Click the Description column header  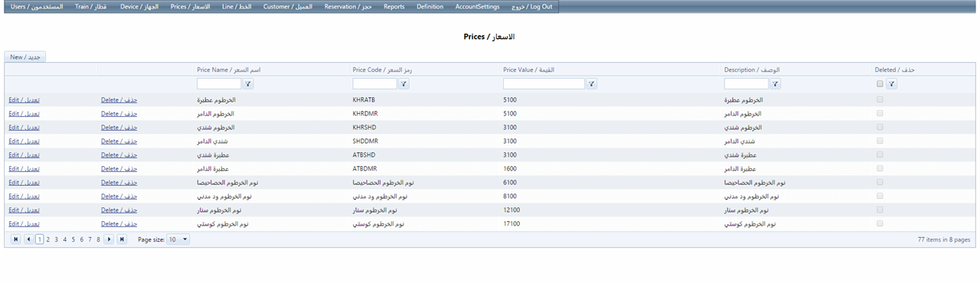pyautogui.click(x=752, y=70)
